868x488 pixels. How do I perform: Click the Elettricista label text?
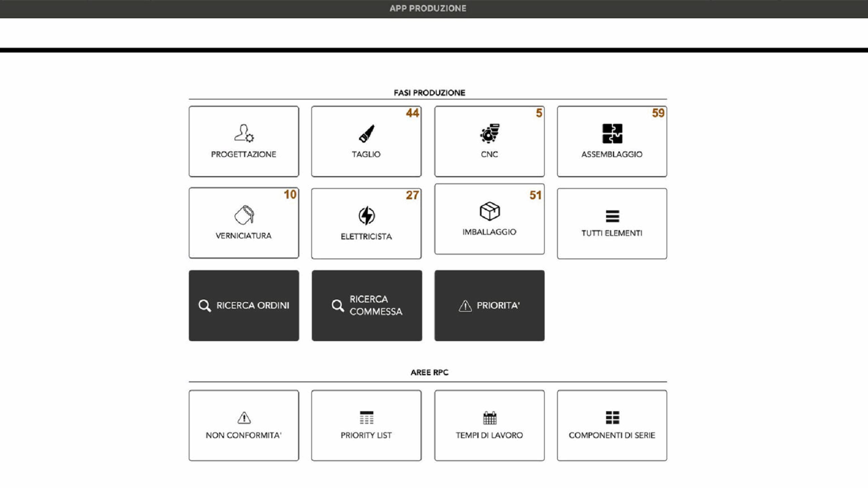366,237
